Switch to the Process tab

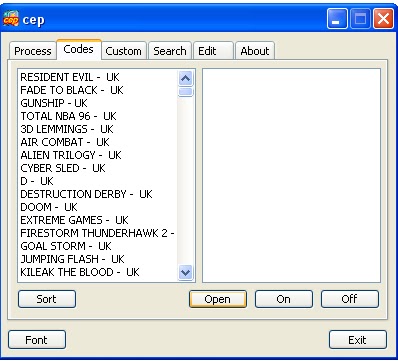pos(33,51)
